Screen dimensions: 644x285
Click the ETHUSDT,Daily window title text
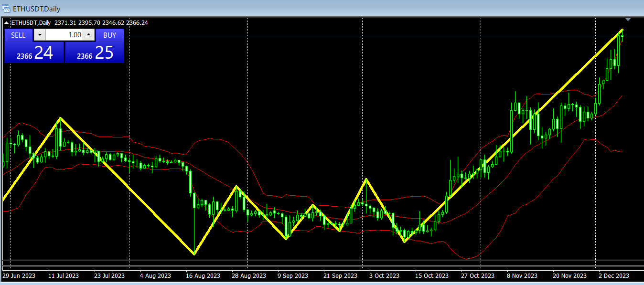click(x=37, y=9)
